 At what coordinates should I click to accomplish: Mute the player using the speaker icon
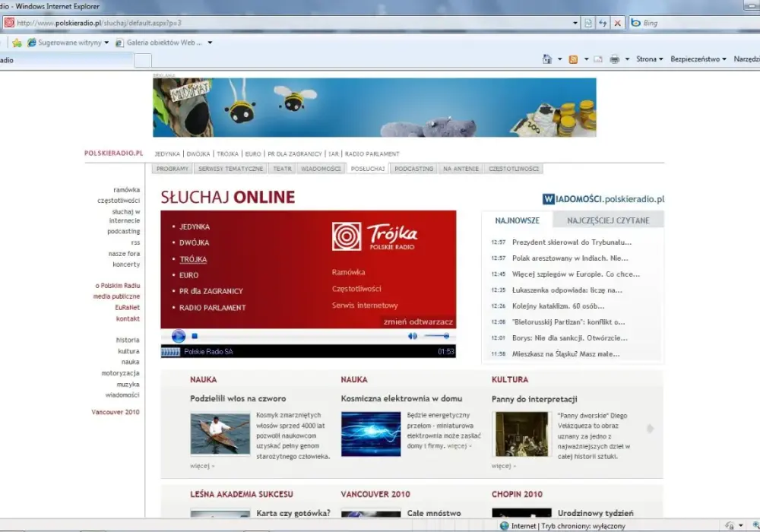click(x=413, y=336)
